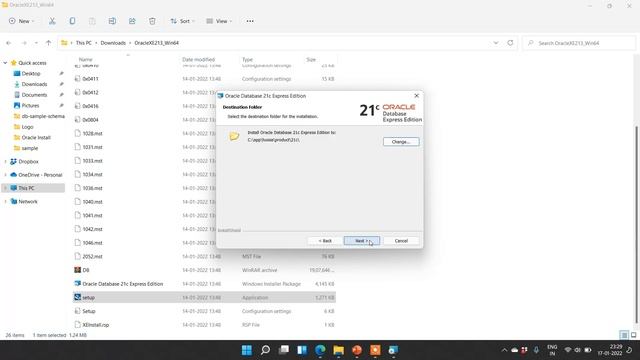Viewport: 640px width, 360px height.
Task: Open Downloads in Quick access sidebar
Action: [x=34, y=84]
